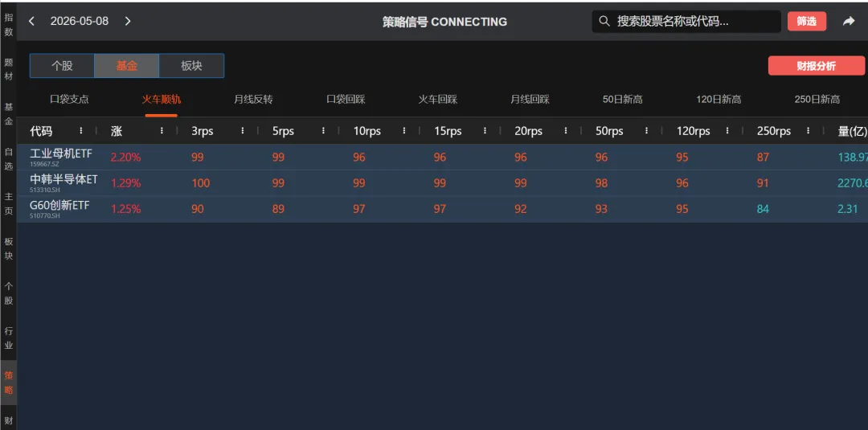Go to next date with right arrow
Image resolution: width=868 pixels, height=430 pixels.
click(x=128, y=21)
